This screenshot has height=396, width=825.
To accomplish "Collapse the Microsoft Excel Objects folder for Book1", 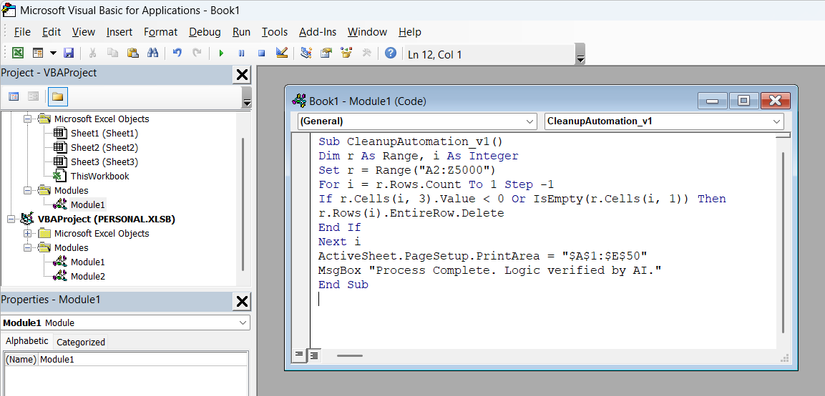I will [x=27, y=119].
